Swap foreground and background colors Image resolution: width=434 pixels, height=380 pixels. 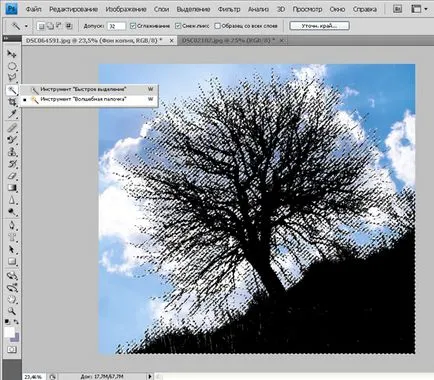(16, 322)
